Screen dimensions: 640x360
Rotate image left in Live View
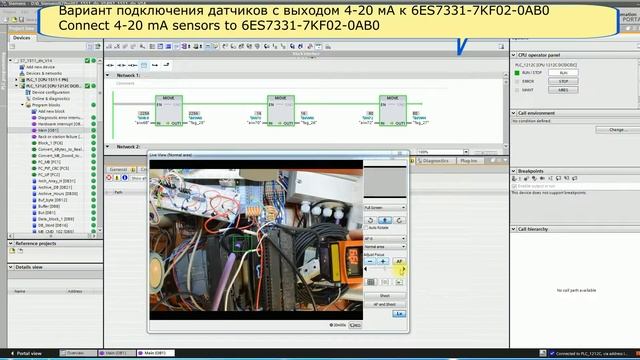click(x=371, y=220)
